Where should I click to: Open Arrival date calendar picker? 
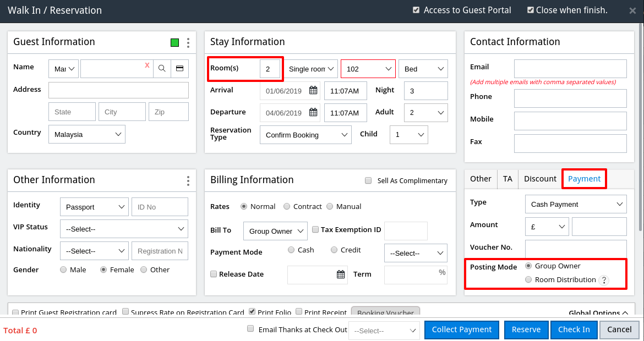313,90
